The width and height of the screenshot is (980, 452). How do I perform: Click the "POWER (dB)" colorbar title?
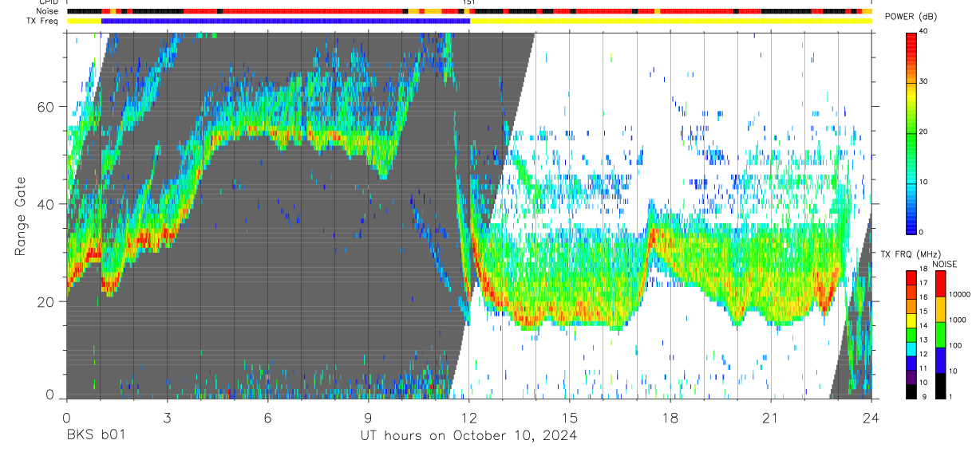click(912, 17)
